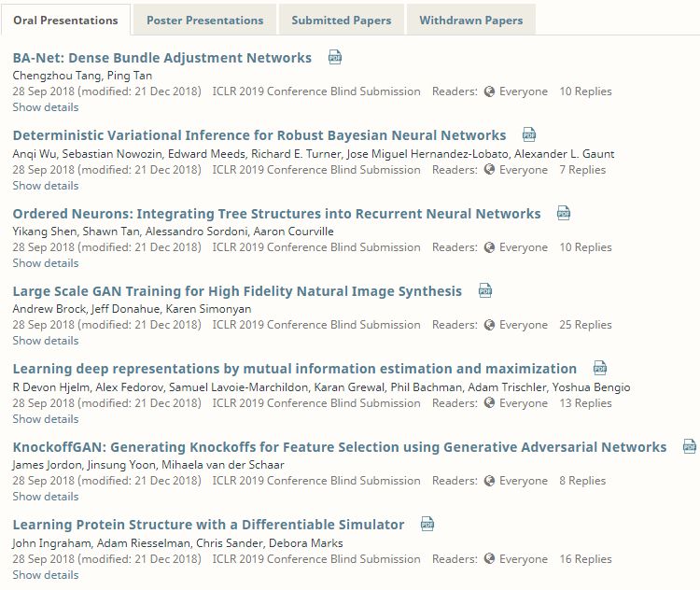Open PDF icon for Learning Protein Structure
This screenshot has width=700, height=590.
click(427, 524)
